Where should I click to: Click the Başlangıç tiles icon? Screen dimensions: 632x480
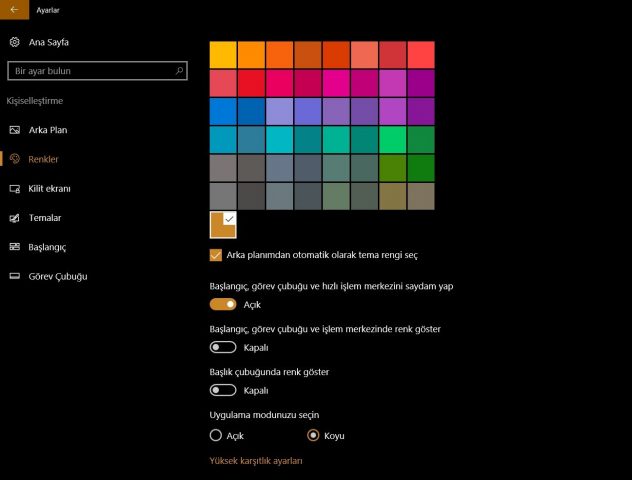15,247
